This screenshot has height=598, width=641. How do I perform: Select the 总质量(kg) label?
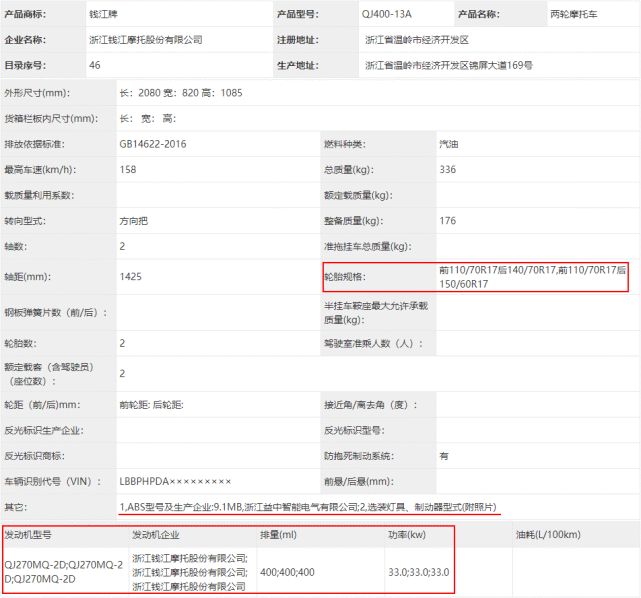click(x=349, y=170)
